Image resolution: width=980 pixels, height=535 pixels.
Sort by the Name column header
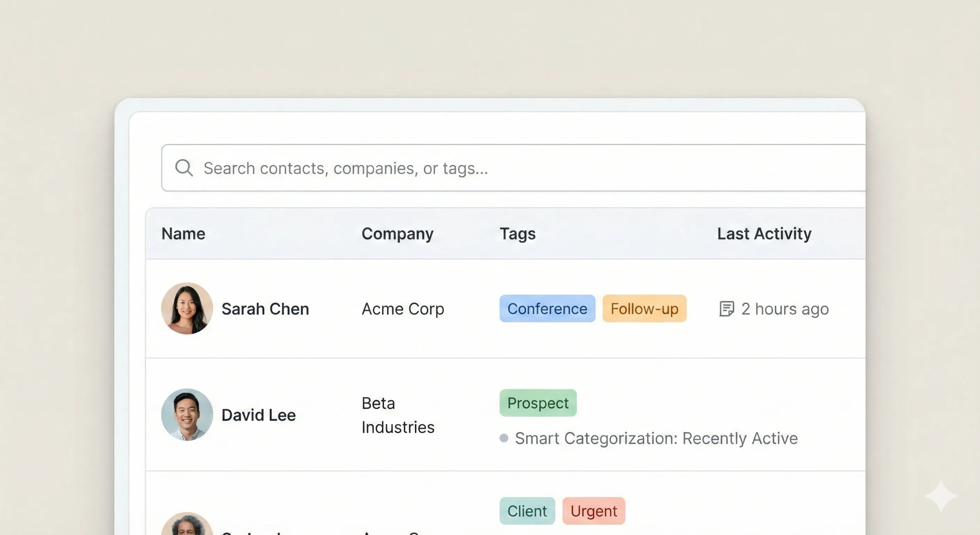183,233
